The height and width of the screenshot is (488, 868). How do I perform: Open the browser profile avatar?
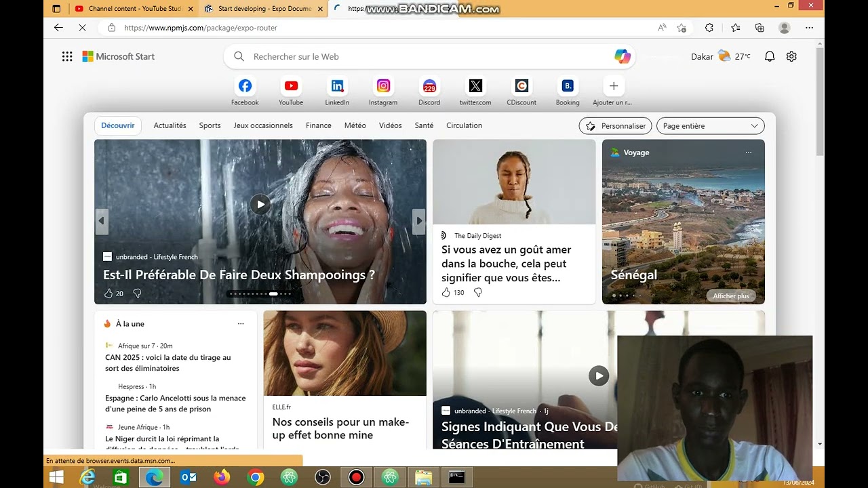[785, 28]
